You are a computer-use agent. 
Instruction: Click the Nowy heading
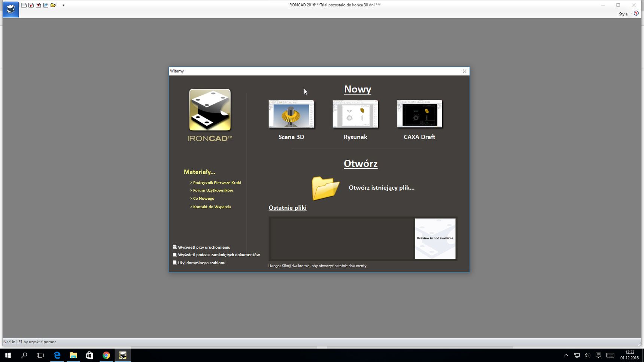pyautogui.click(x=358, y=89)
